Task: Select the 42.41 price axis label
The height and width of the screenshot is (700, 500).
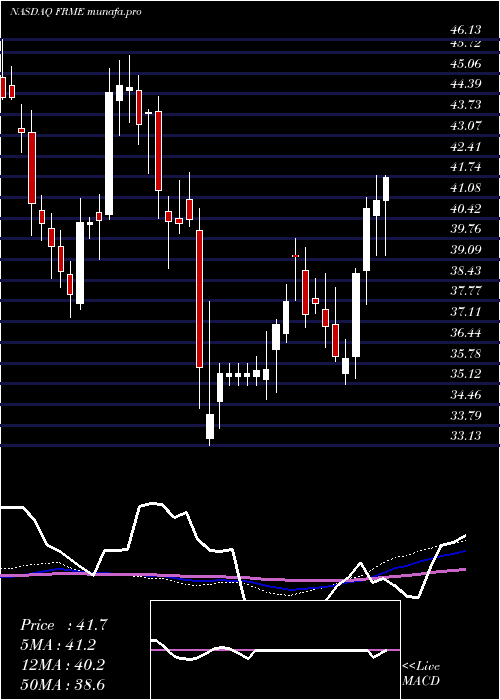Action: click(466, 147)
